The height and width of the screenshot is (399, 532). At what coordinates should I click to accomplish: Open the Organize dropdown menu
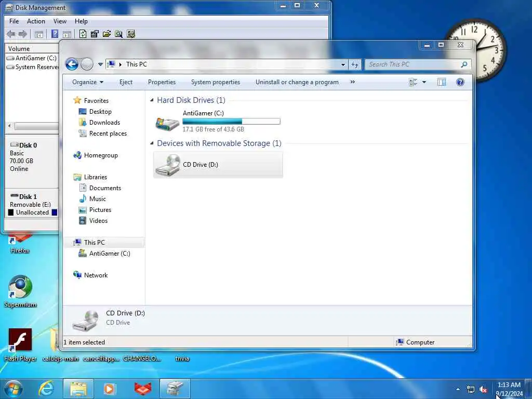(x=88, y=82)
